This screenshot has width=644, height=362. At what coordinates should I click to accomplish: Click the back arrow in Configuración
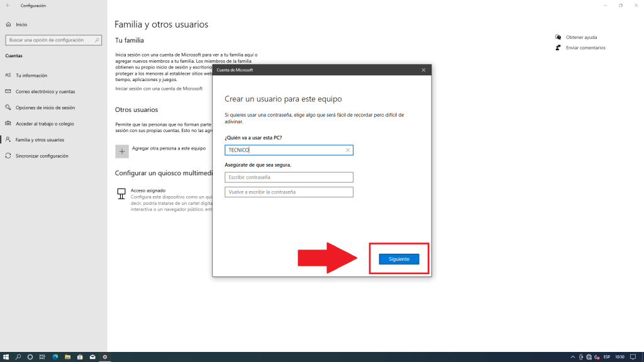8,6
